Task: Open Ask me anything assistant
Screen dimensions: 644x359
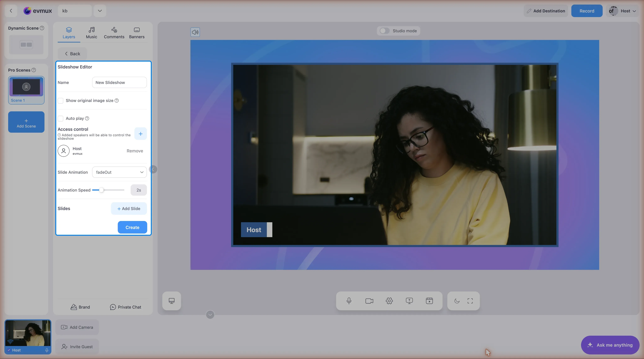Action: point(610,345)
